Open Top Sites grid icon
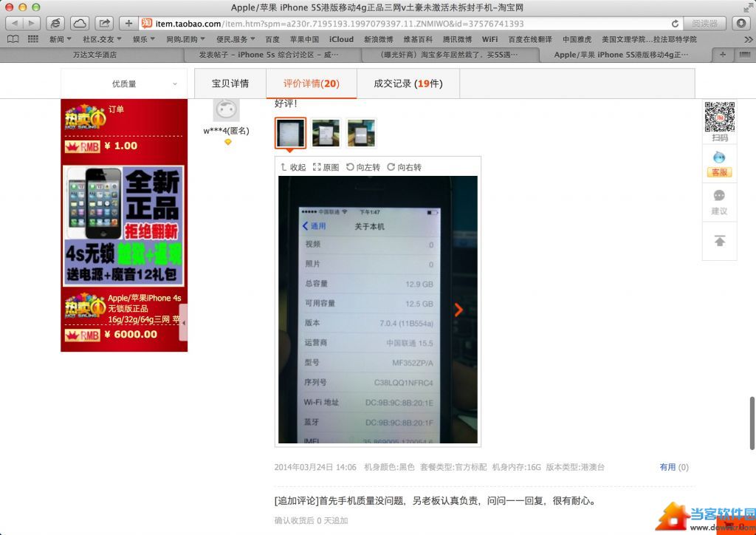Screen dimensions: 756x535 32,40
